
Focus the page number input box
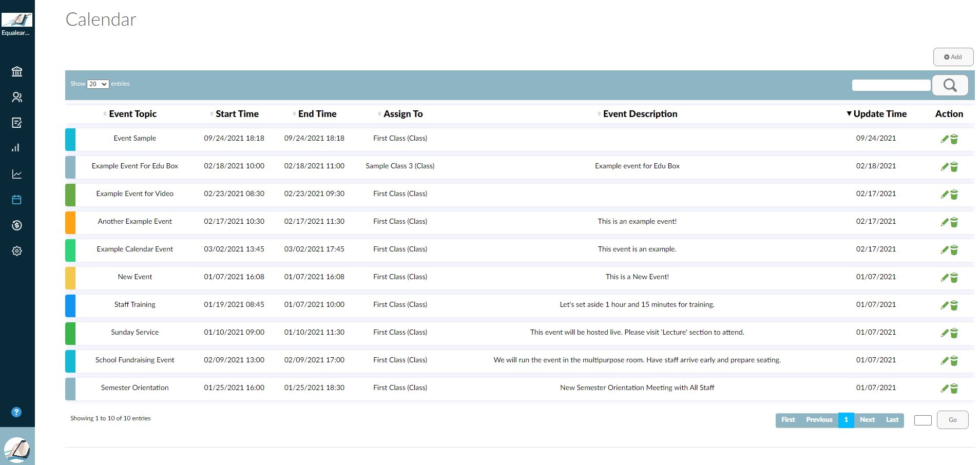coord(923,420)
